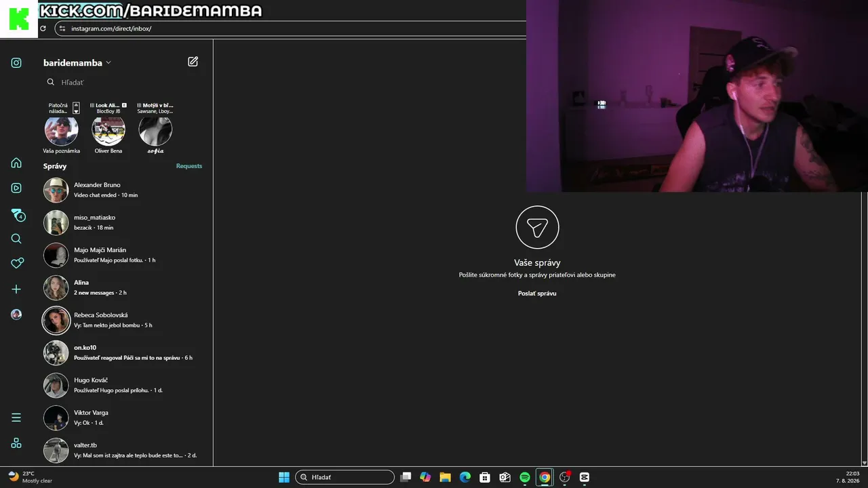Open the Messages icon with badge 4
Screen dimensions: 868x488
tap(18, 215)
